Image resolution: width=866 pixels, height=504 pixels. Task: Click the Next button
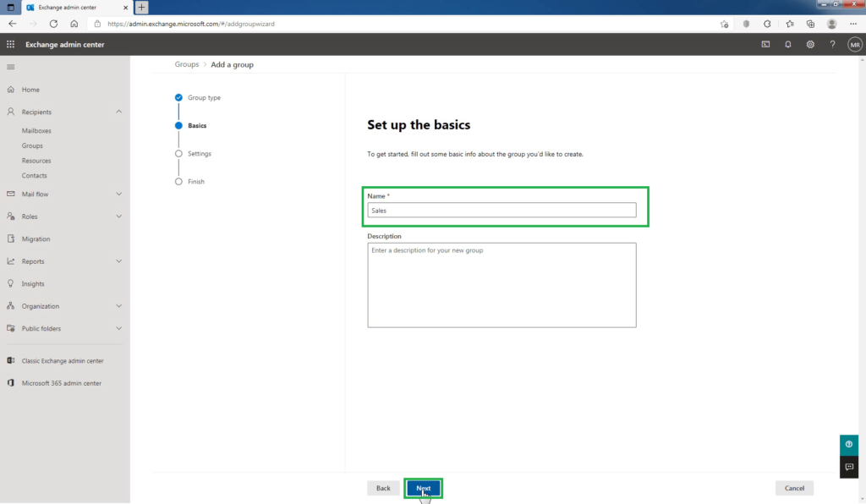pyautogui.click(x=423, y=488)
